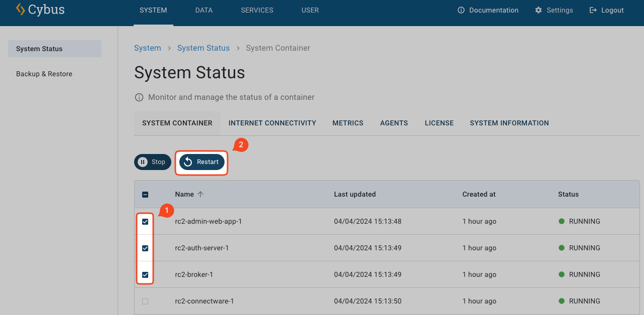Open the DATA menu

pos(204,10)
